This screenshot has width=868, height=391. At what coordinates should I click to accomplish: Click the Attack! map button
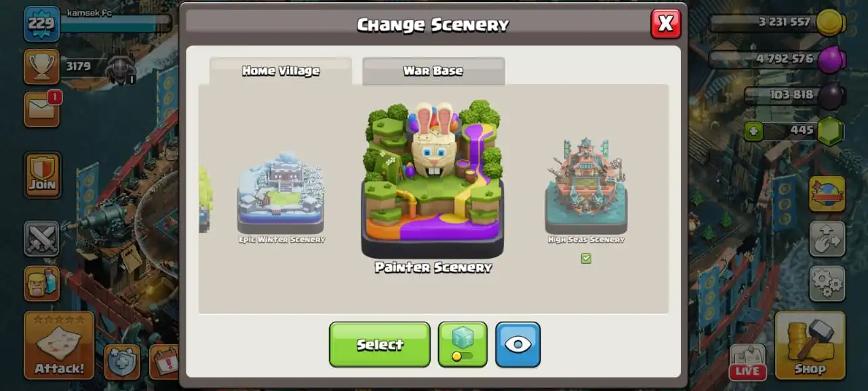(x=59, y=345)
